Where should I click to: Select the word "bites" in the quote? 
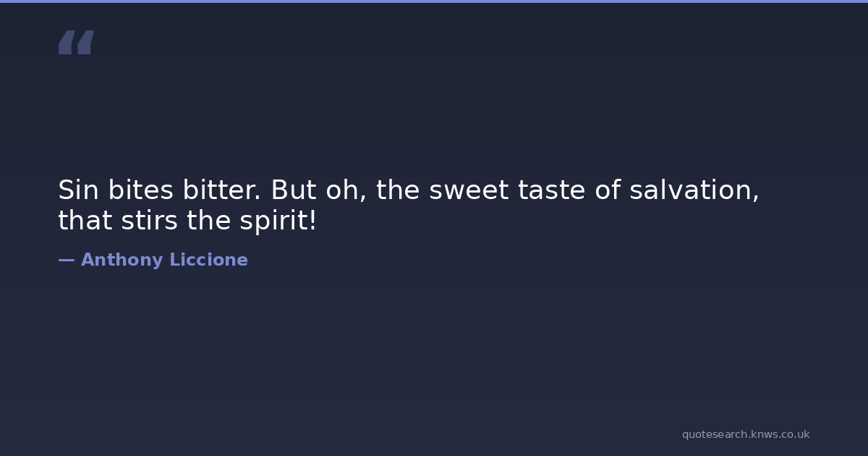tap(141, 190)
